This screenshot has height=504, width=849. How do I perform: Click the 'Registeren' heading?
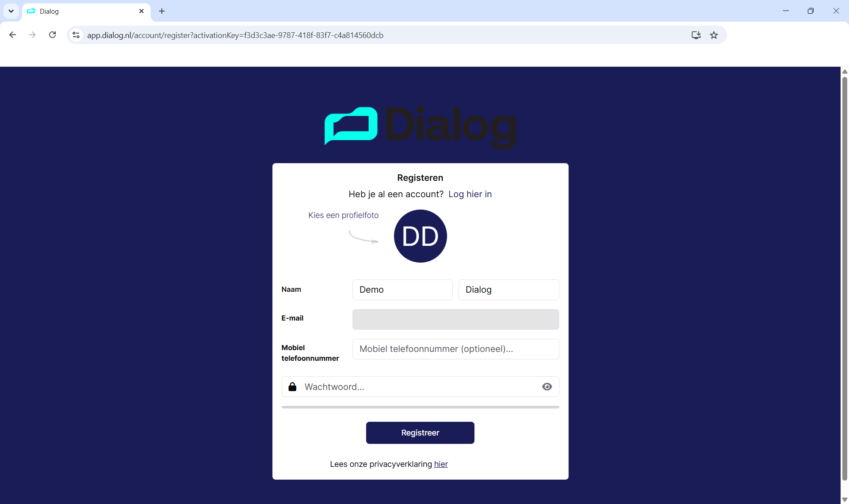coord(420,178)
